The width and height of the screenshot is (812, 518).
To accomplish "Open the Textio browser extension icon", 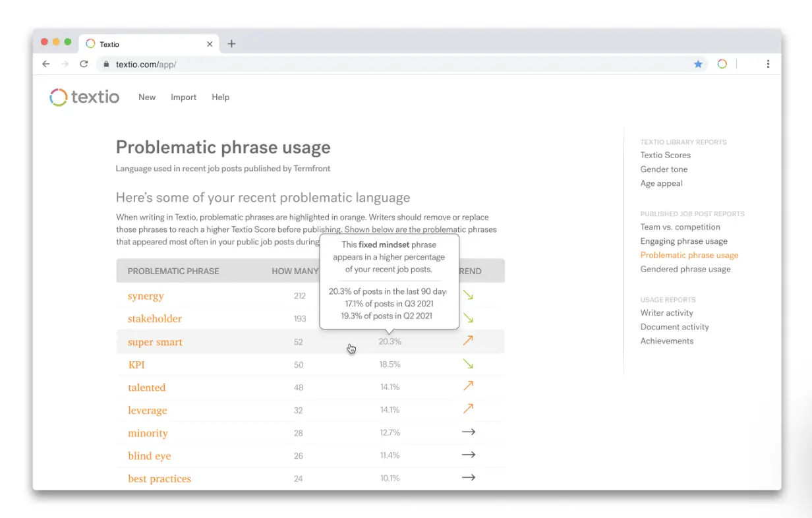I will tap(722, 64).
